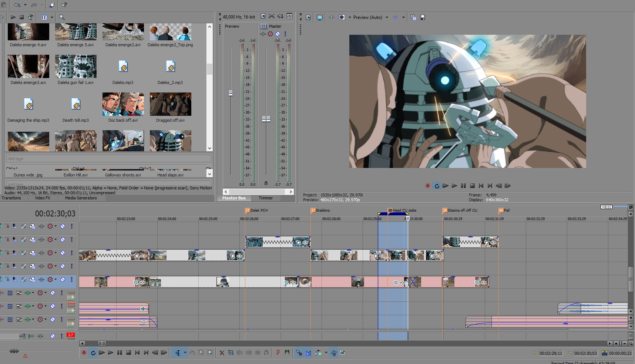Insert a region with green flags icon

point(287,353)
